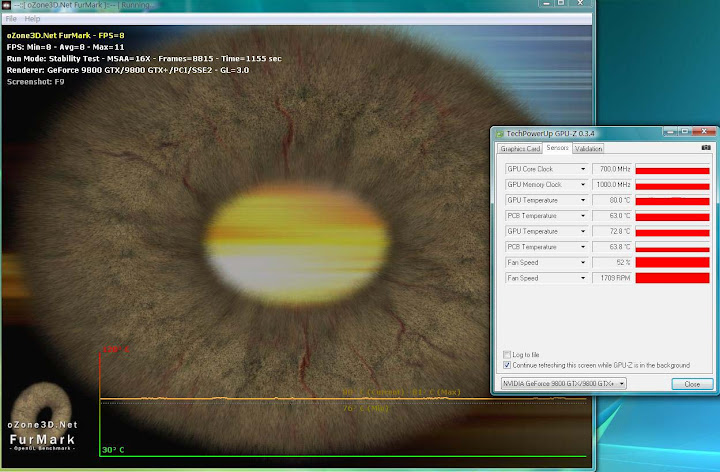Open the GPU Memory Clock dropdown
The height and width of the screenshot is (472, 720).
pos(582,185)
